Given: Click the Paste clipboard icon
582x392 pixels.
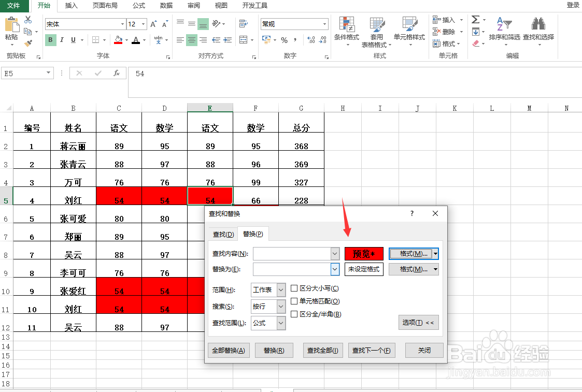Looking at the screenshot, I should tap(11, 24).
